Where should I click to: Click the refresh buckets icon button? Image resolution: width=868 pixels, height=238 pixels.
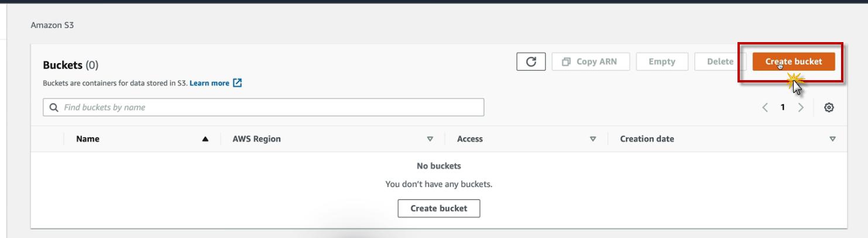(x=531, y=61)
